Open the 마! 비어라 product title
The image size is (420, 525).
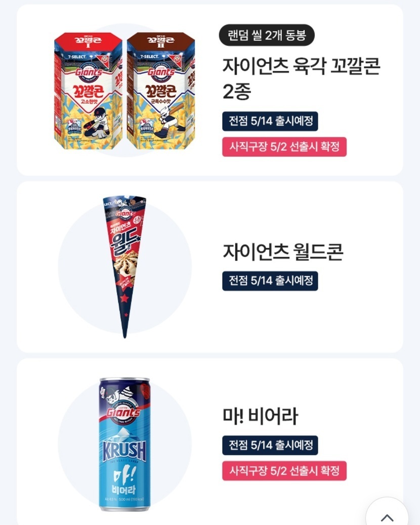260,416
